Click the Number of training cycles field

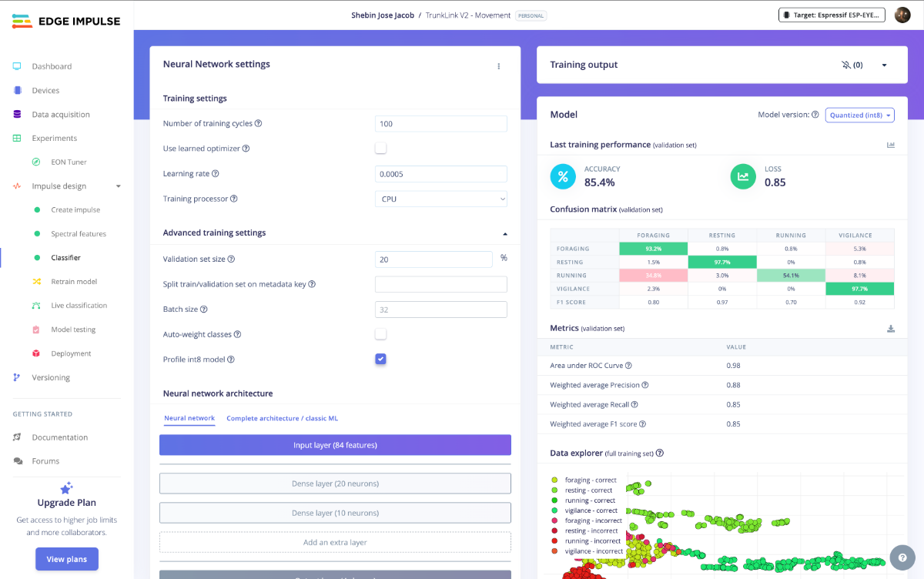(440, 124)
